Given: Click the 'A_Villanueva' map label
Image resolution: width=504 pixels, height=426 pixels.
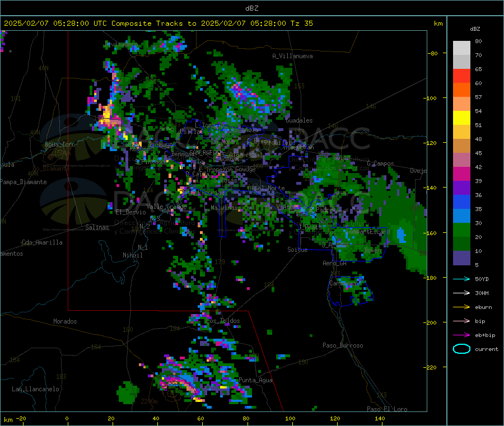Looking at the screenshot, I should pos(292,56).
